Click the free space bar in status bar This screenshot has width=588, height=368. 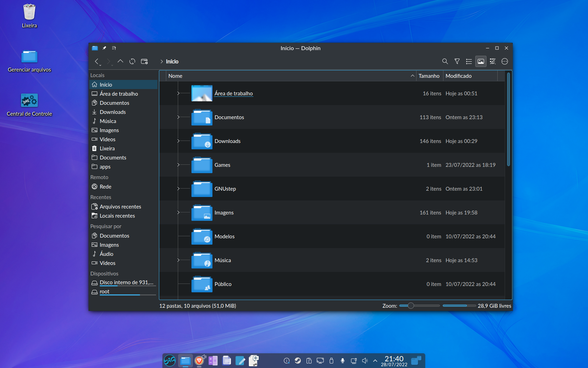click(x=459, y=306)
